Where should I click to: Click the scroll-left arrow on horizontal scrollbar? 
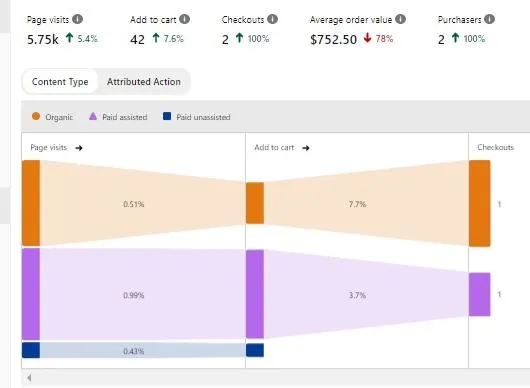coord(29,378)
